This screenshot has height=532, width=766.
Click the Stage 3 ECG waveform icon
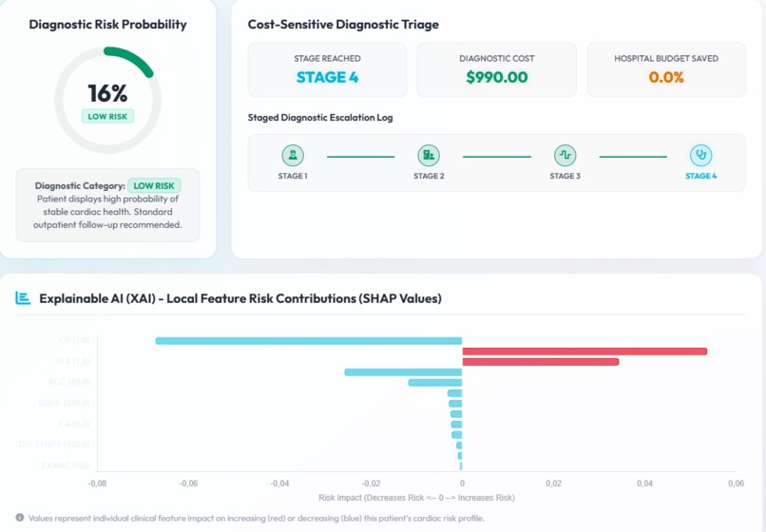coord(565,156)
